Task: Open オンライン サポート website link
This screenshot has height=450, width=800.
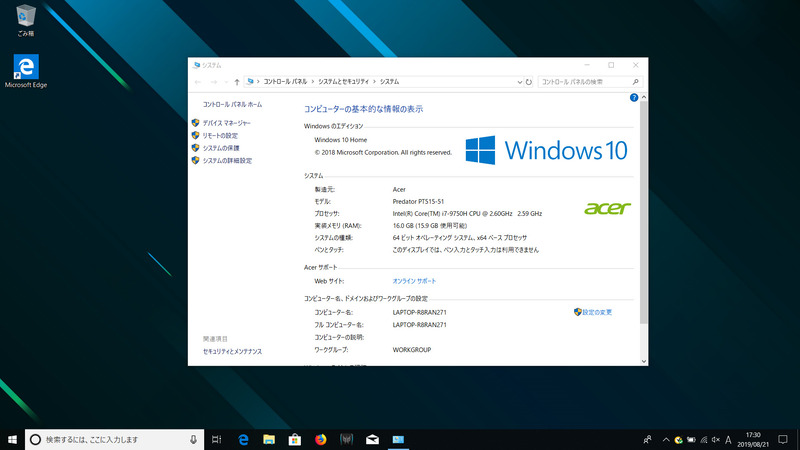Action: (x=414, y=281)
